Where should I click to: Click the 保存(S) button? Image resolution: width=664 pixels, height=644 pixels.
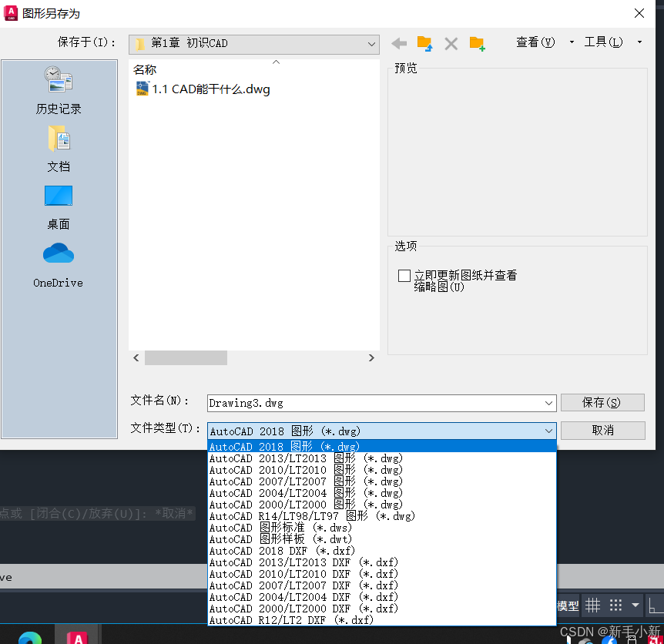(x=602, y=402)
